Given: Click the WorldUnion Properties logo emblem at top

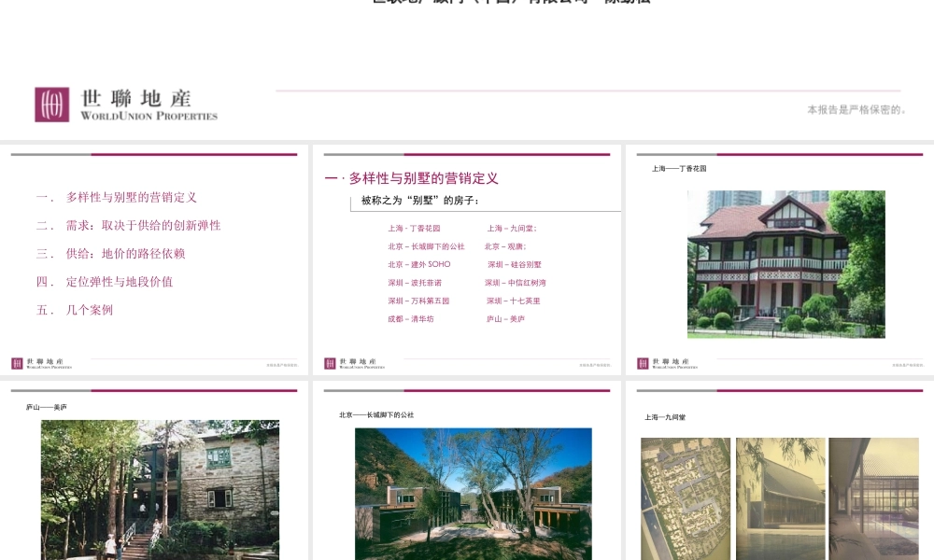Looking at the screenshot, I should coord(51,105).
